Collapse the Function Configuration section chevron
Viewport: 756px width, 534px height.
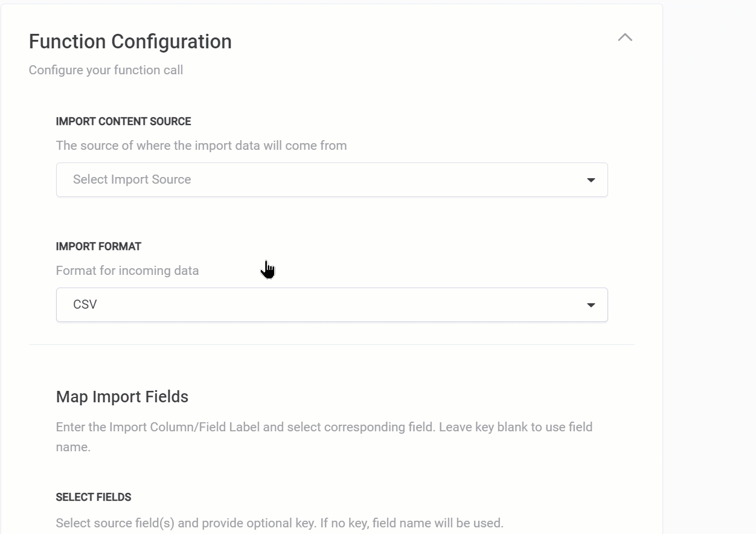click(x=625, y=37)
